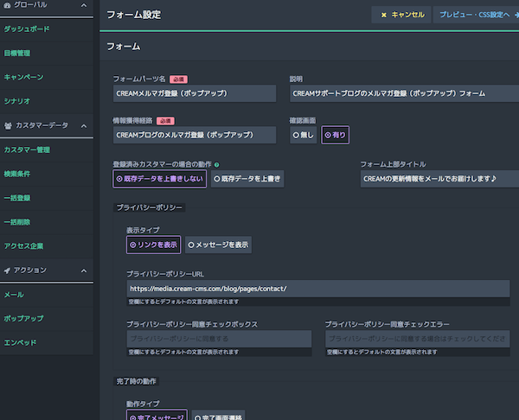Screen dimensions: 519x420
Task: Select 確認画面 有り radio option
Action: (335, 135)
